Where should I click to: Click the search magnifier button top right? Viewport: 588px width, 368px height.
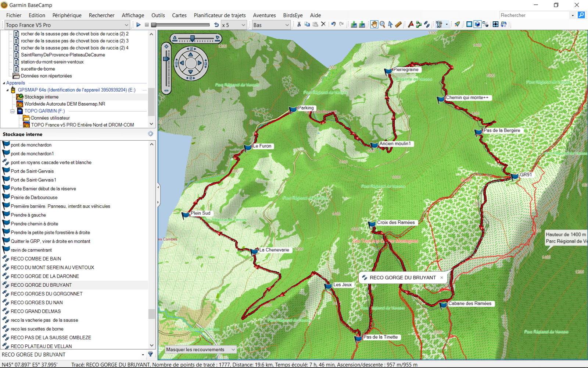pos(581,15)
